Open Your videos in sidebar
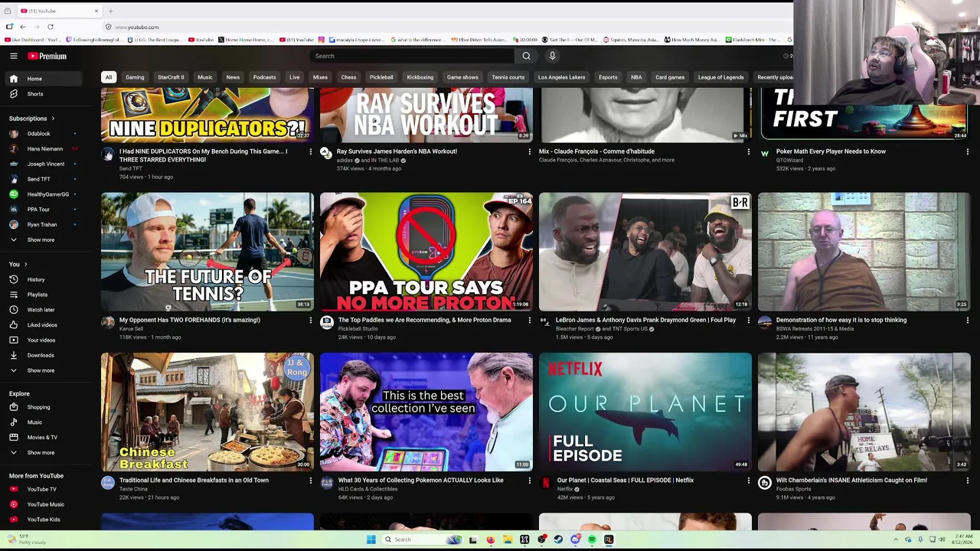The image size is (980, 551). coord(44,340)
